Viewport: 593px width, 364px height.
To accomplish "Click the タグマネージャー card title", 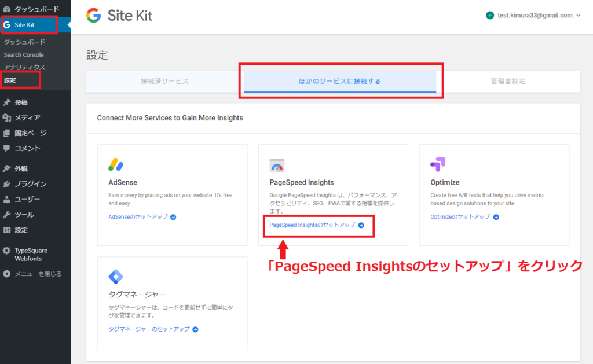I will [x=137, y=295].
